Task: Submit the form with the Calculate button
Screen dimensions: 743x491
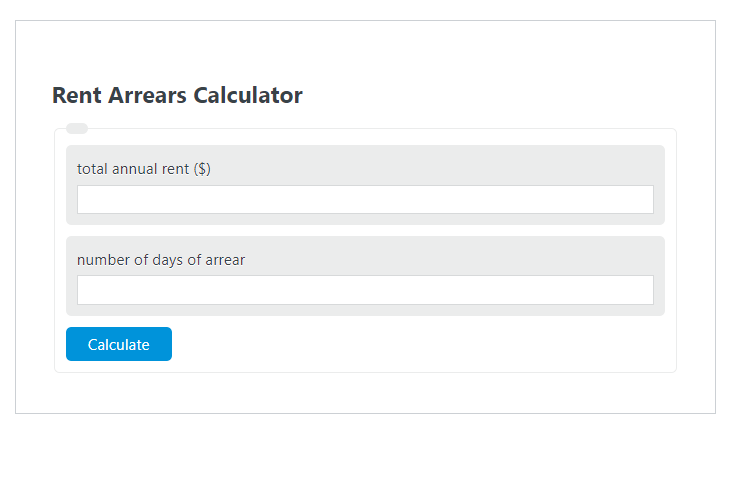Action: [x=118, y=344]
